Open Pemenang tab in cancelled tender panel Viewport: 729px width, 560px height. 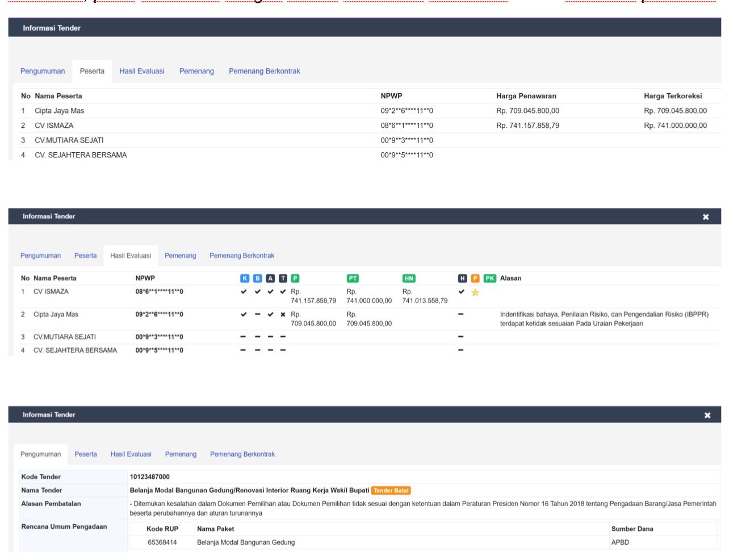click(181, 454)
